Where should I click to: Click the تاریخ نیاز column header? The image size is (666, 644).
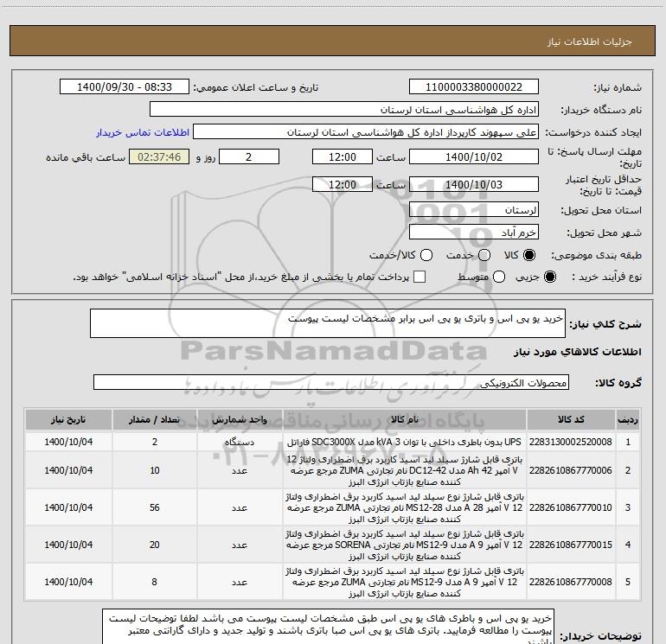68,420
